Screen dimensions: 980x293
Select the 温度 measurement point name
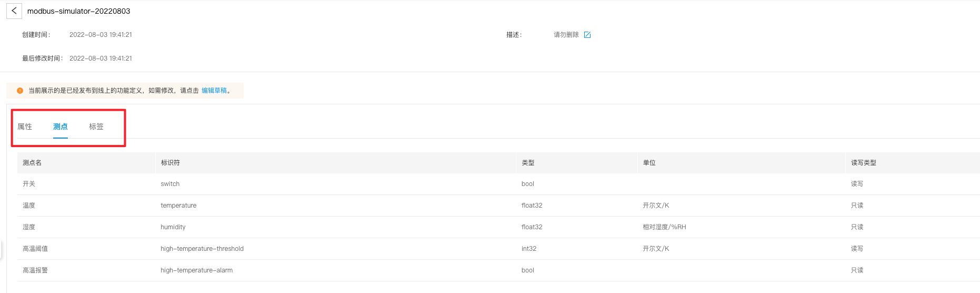29,206
